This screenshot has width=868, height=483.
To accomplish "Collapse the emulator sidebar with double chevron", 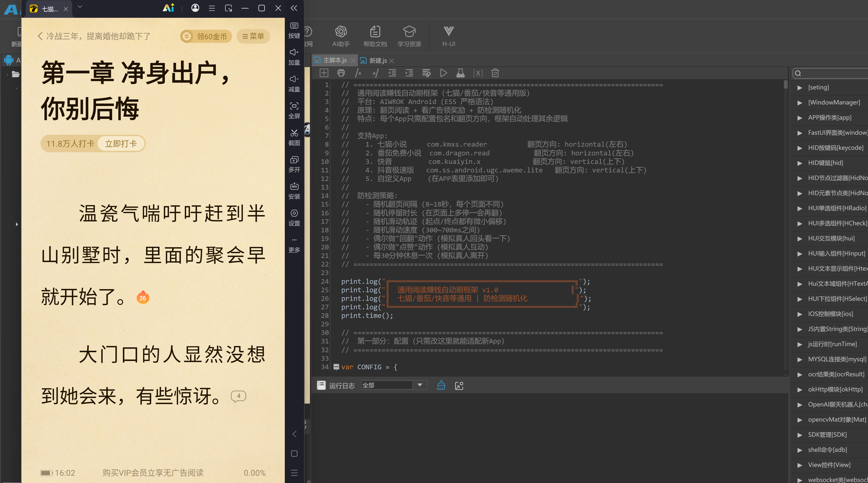I will [294, 8].
